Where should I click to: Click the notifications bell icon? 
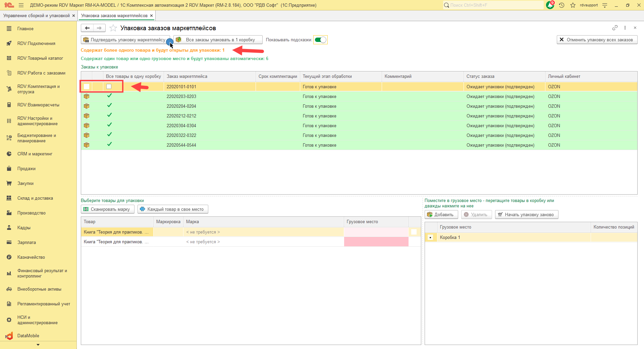click(550, 5)
